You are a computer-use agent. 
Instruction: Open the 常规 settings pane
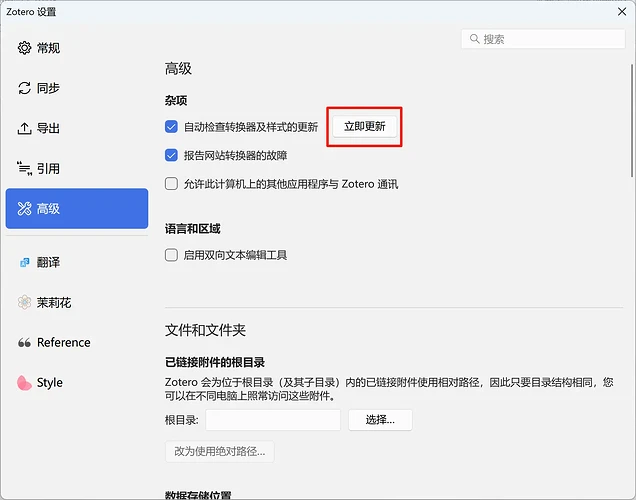point(77,48)
